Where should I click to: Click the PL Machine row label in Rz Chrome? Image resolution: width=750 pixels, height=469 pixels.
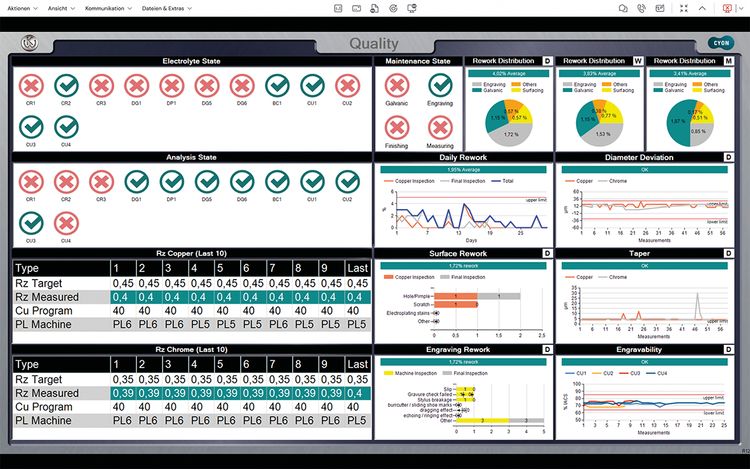click(43, 421)
